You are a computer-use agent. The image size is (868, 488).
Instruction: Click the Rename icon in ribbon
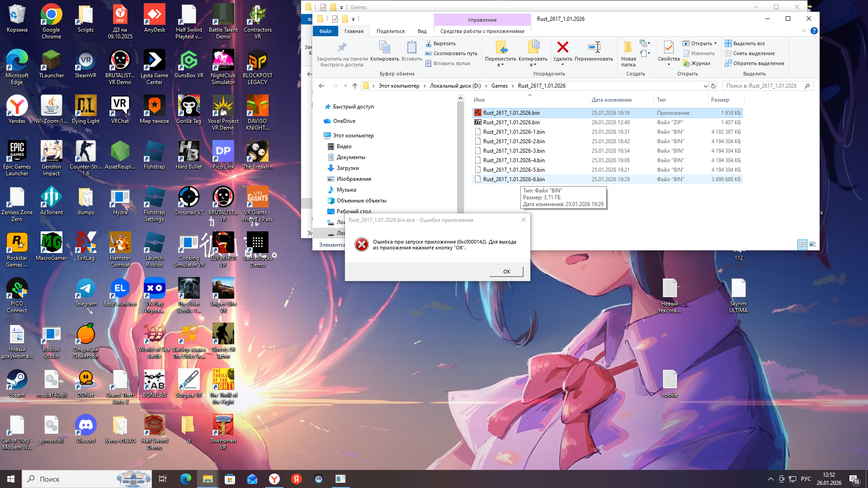click(x=594, y=47)
